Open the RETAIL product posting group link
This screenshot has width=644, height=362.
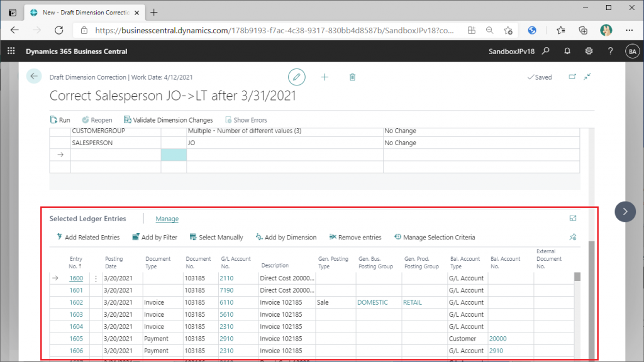pyautogui.click(x=413, y=302)
